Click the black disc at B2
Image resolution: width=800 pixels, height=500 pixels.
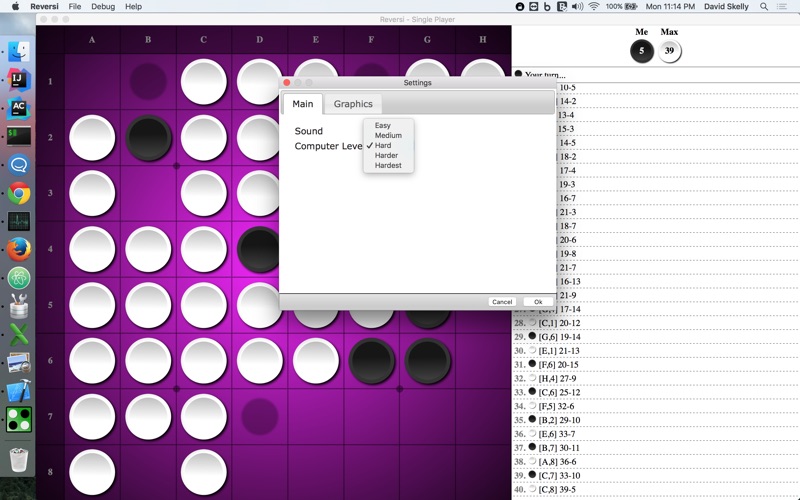[x=148, y=137]
